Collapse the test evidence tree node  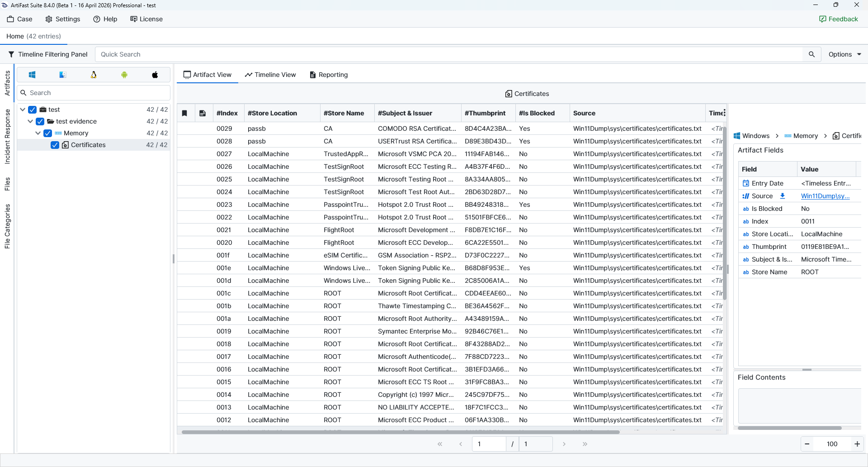(x=30, y=121)
